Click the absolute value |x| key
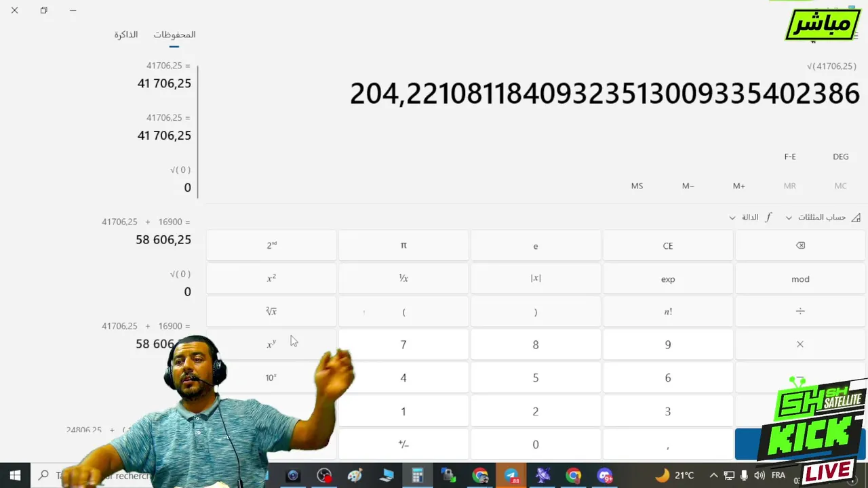The image size is (868, 488). pyautogui.click(x=536, y=279)
